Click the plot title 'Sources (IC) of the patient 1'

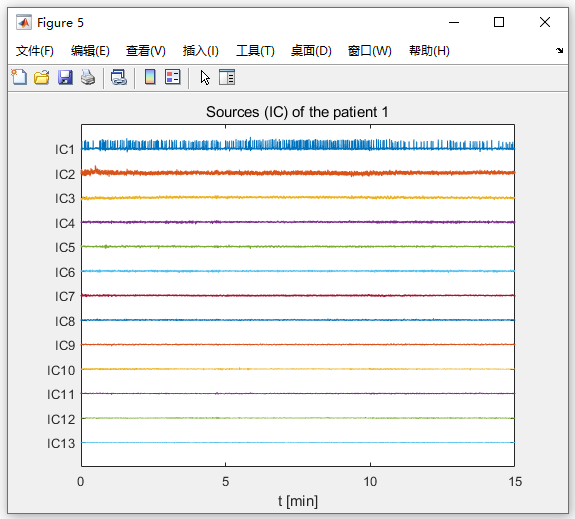tap(297, 112)
